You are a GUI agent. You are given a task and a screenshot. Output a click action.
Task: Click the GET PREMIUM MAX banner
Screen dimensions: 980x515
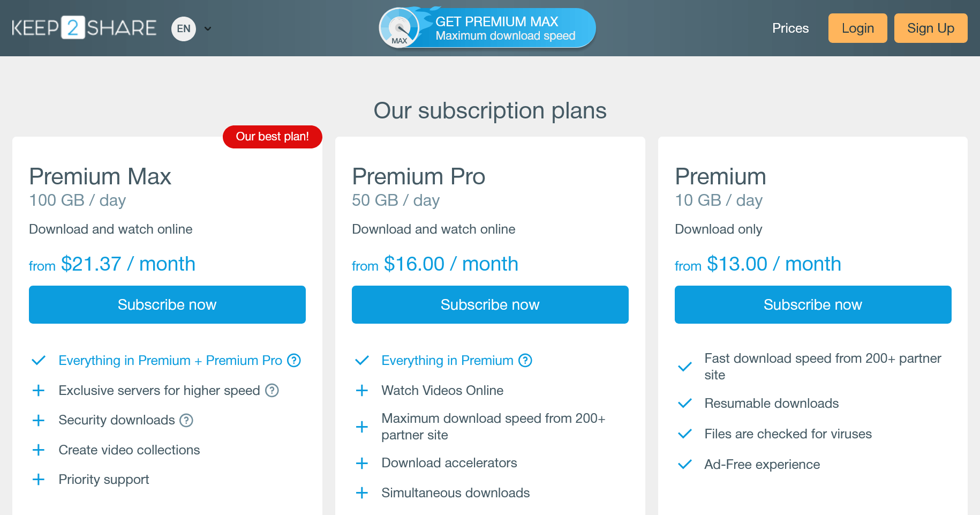point(497,27)
